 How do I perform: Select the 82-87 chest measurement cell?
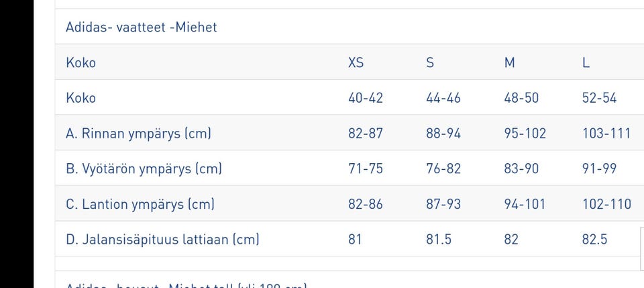(366, 133)
